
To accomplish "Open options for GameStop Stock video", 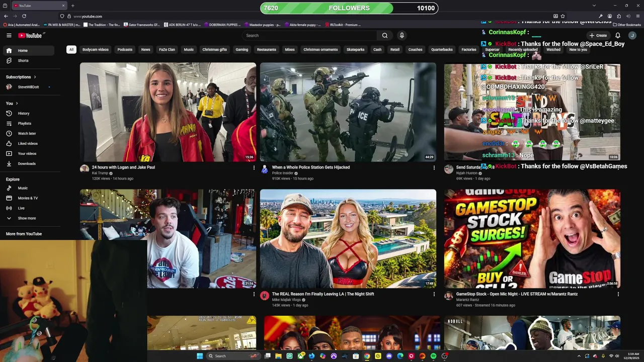I will pyautogui.click(x=618, y=294).
